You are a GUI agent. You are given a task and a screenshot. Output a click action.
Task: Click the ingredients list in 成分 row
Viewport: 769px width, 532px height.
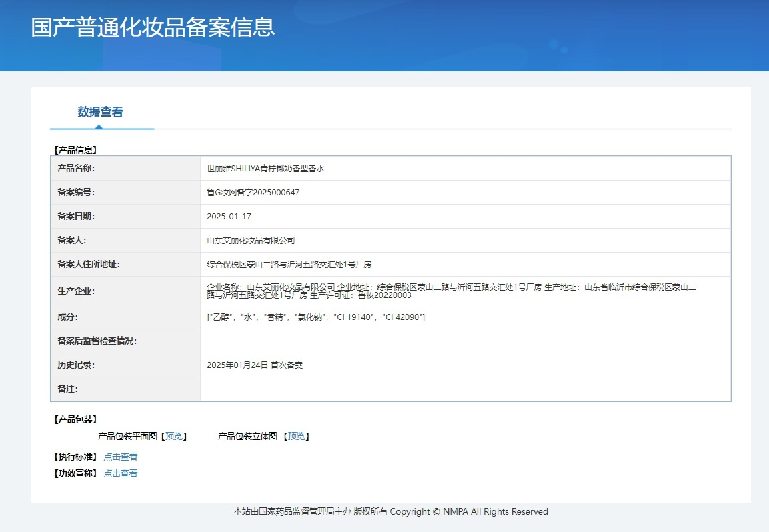(x=316, y=317)
